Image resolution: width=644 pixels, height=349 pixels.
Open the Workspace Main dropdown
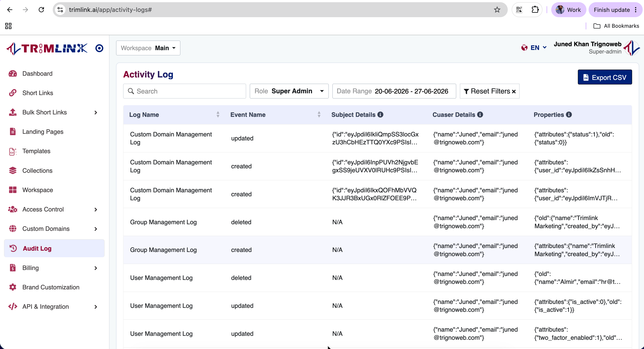coord(148,48)
